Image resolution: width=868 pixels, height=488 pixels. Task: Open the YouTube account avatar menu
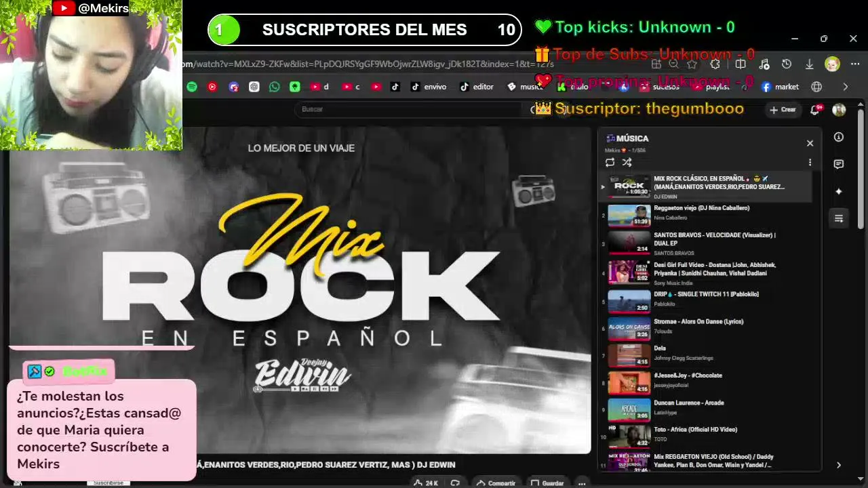coord(839,110)
